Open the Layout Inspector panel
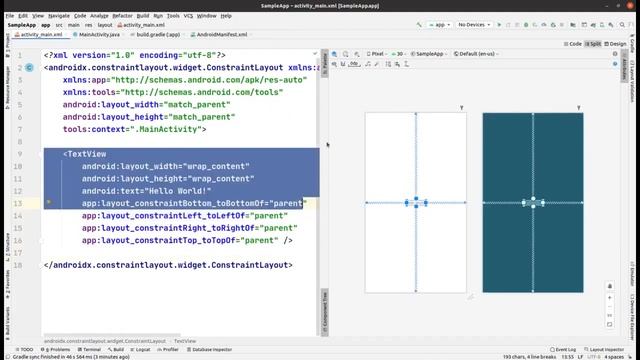The height and width of the screenshot is (360, 640). [604, 349]
